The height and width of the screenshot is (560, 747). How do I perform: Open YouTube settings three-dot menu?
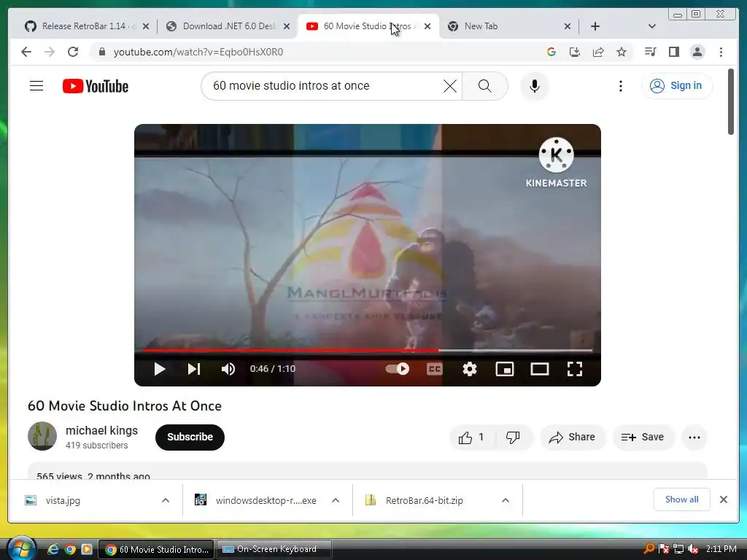pyautogui.click(x=620, y=86)
